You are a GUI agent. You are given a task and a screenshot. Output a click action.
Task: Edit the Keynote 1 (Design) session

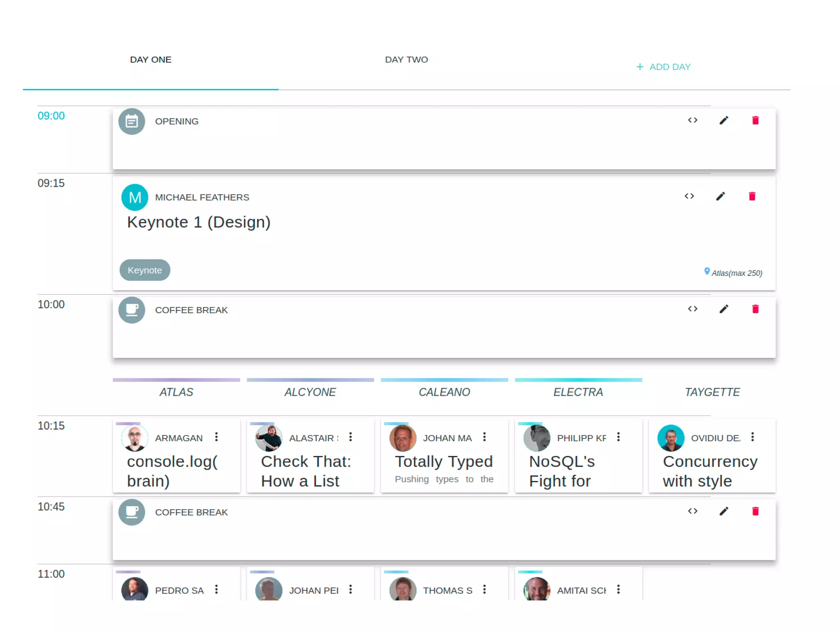[x=721, y=196]
